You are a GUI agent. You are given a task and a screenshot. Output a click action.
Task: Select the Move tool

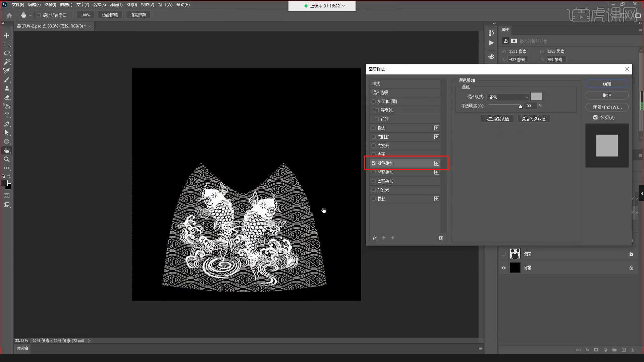pyautogui.click(x=7, y=36)
